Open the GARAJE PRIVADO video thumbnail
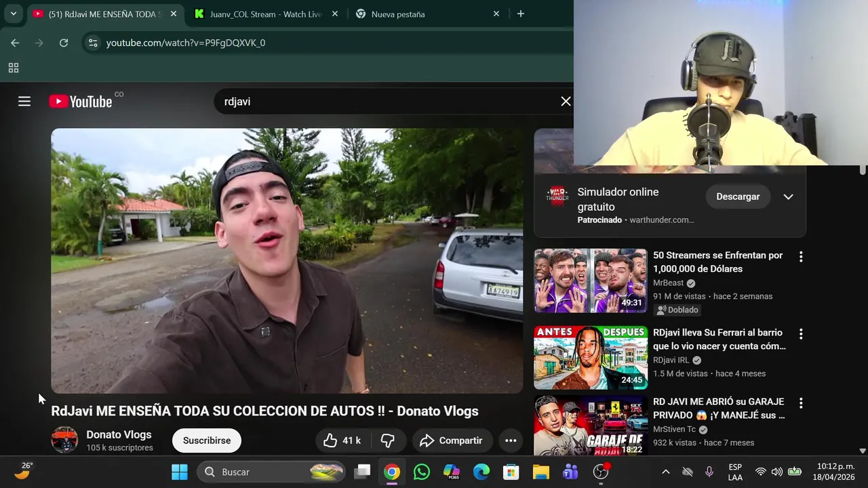The width and height of the screenshot is (868, 488). (591, 426)
